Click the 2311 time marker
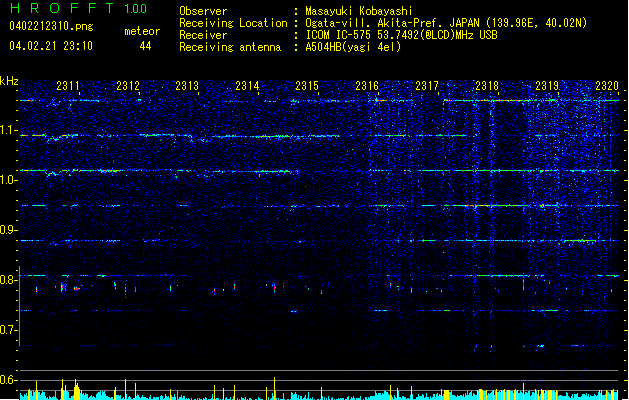This screenshot has width=629, height=400. [68, 86]
